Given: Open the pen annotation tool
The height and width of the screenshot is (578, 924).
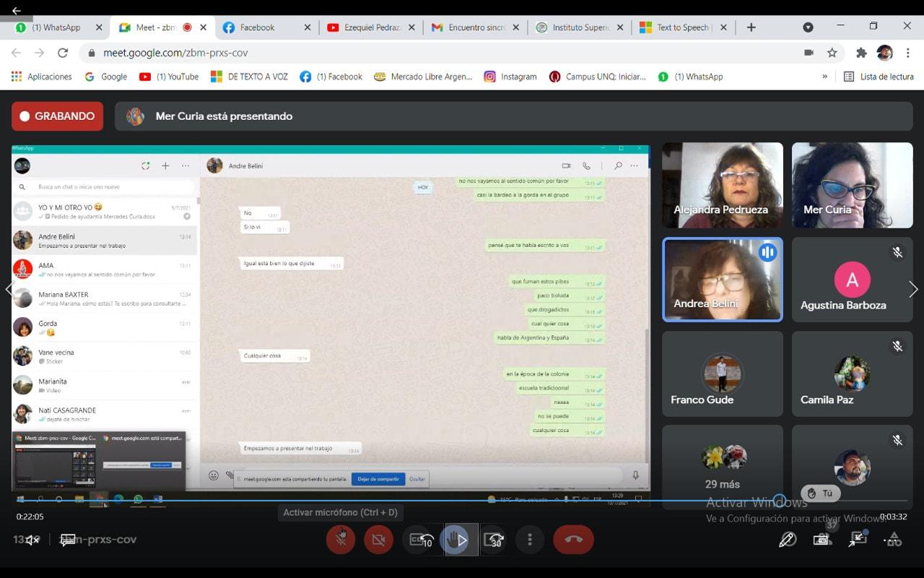Looking at the screenshot, I should click(787, 540).
